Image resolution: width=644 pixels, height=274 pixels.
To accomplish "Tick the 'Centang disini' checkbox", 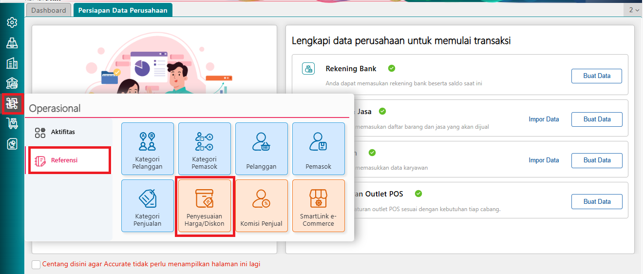I will coord(36,264).
